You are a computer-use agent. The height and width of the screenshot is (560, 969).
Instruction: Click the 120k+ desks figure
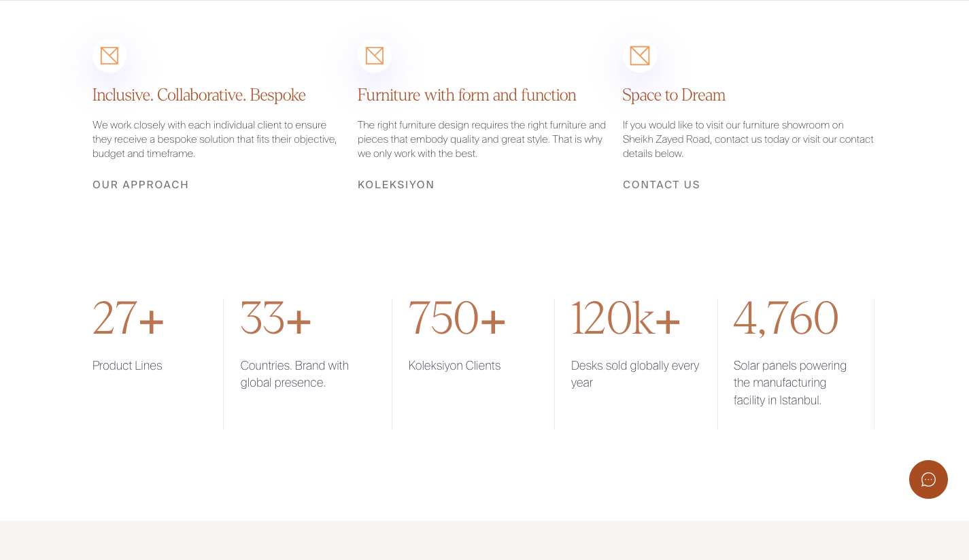(626, 318)
